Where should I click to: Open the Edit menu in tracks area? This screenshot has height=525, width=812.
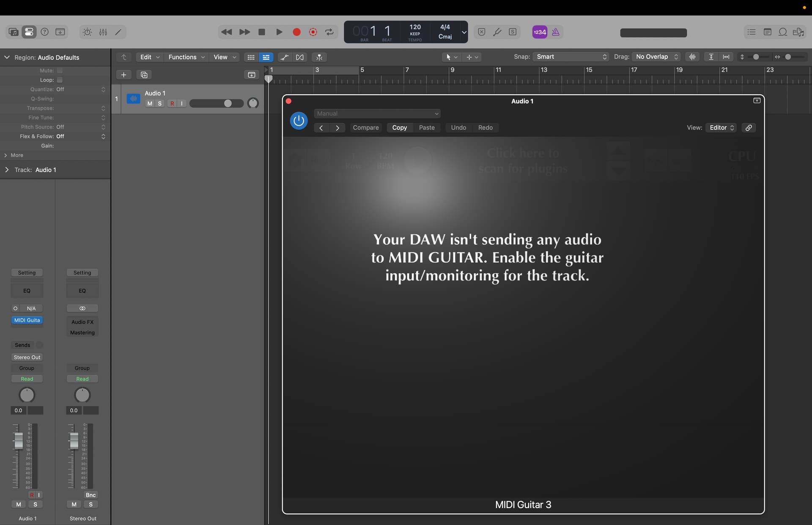click(x=149, y=57)
